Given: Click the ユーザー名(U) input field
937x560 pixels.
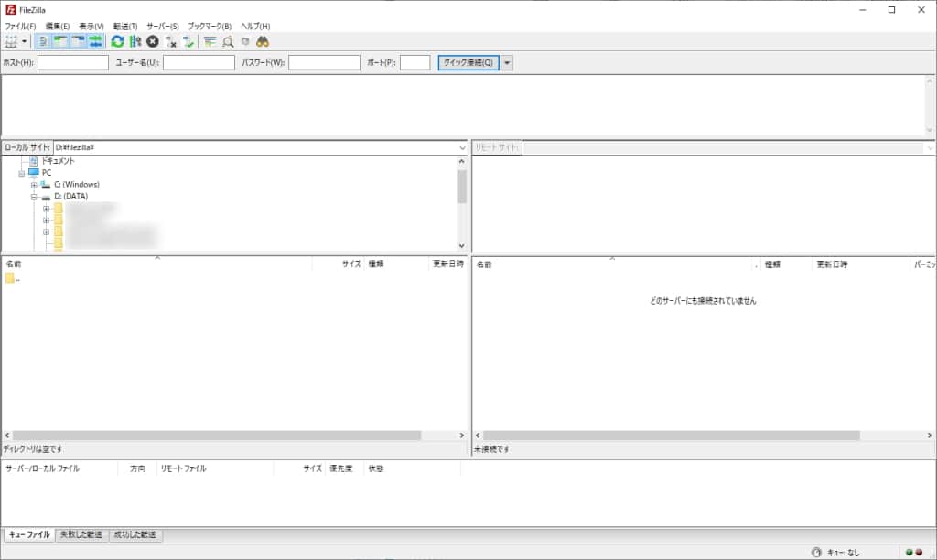Looking at the screenshot, I should [x=199, y=63].
